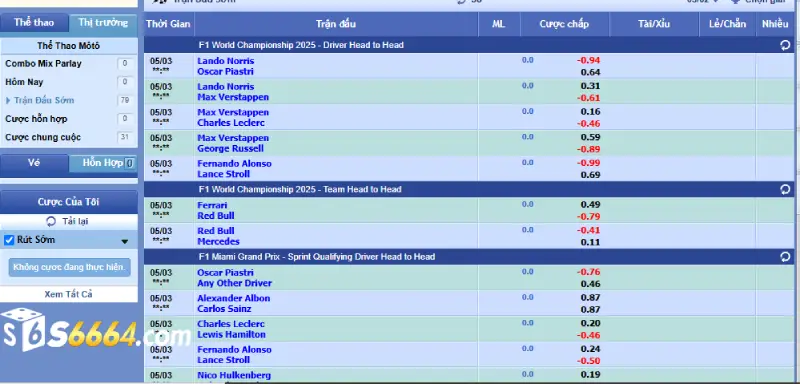Click the reload icon beside Tải lại
The width and height of the screenshot is (800, 384).
click(x=51, y=221)
